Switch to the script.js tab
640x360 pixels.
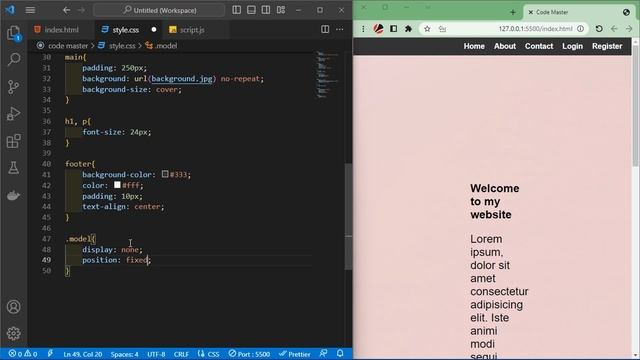pos(192,30)
